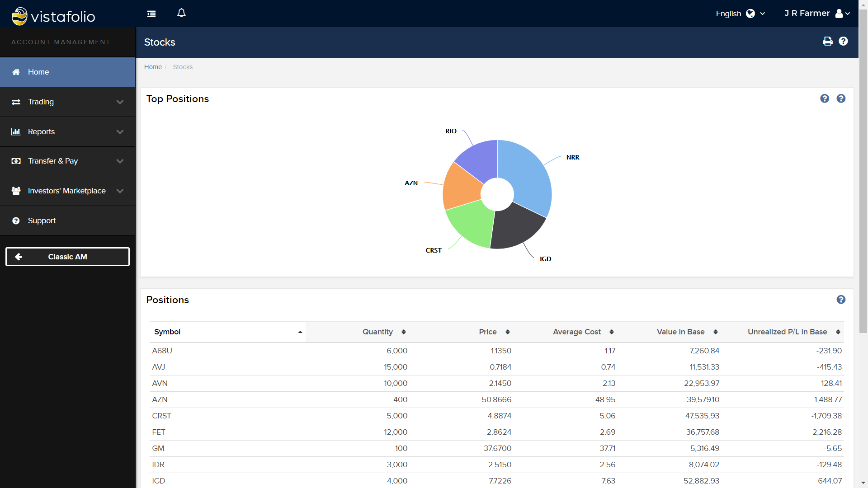Expand the Trading menu chevron
This screenshot has height=488, width=868.
click(x=120, y=102)
